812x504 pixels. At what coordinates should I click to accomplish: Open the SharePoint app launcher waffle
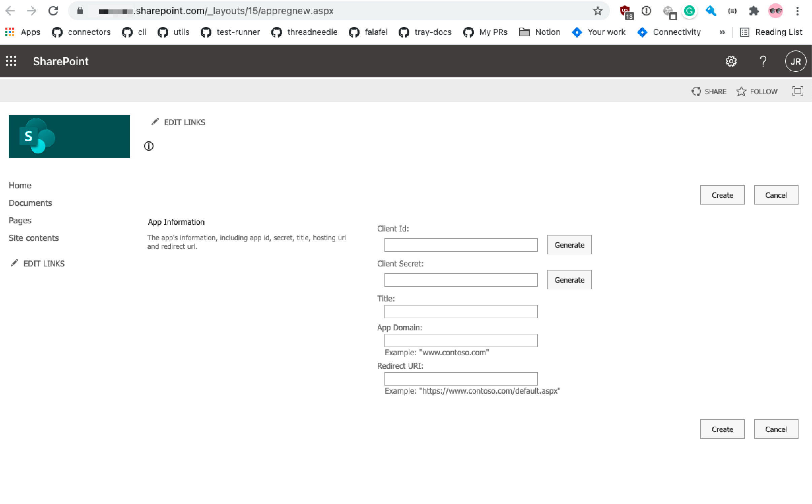pos(11,61)
